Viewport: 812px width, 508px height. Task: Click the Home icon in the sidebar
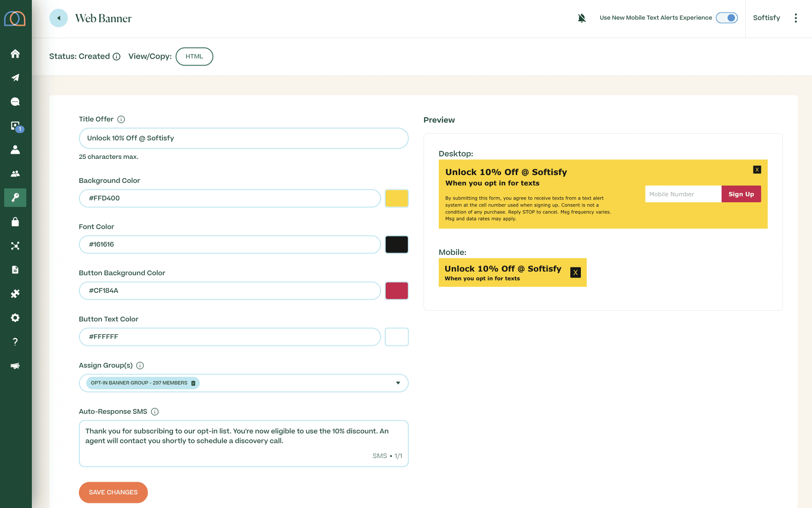(x=15, y=54)
